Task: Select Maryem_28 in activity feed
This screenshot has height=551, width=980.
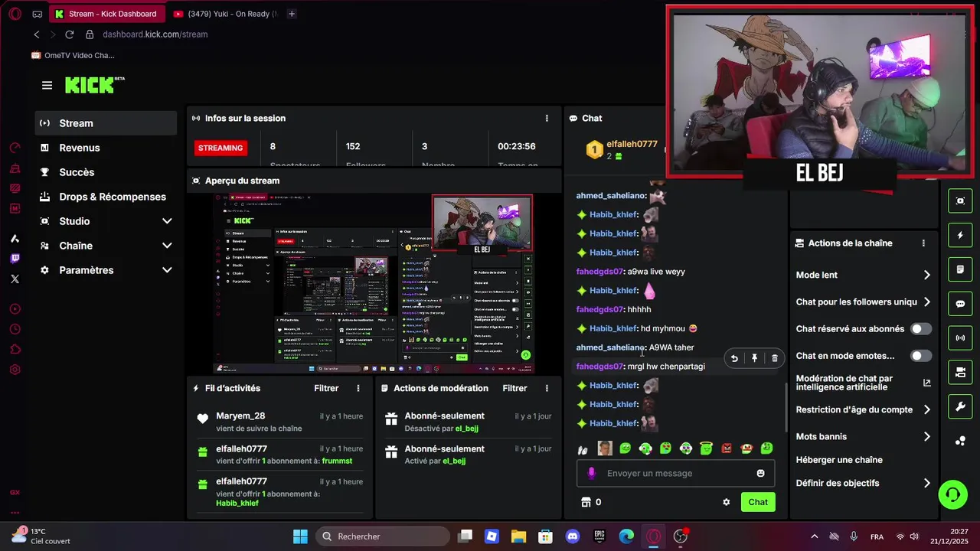Action: (x=240, y=416)
